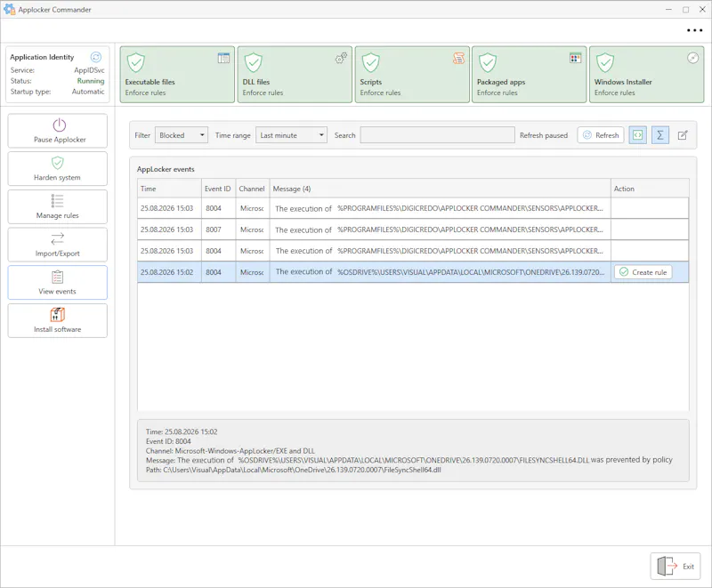Image resolution: width=712 pixels, height=588 pixels.
Task: Click the edit pencil icon in filter bar
Action: click(x=683, y=135)
